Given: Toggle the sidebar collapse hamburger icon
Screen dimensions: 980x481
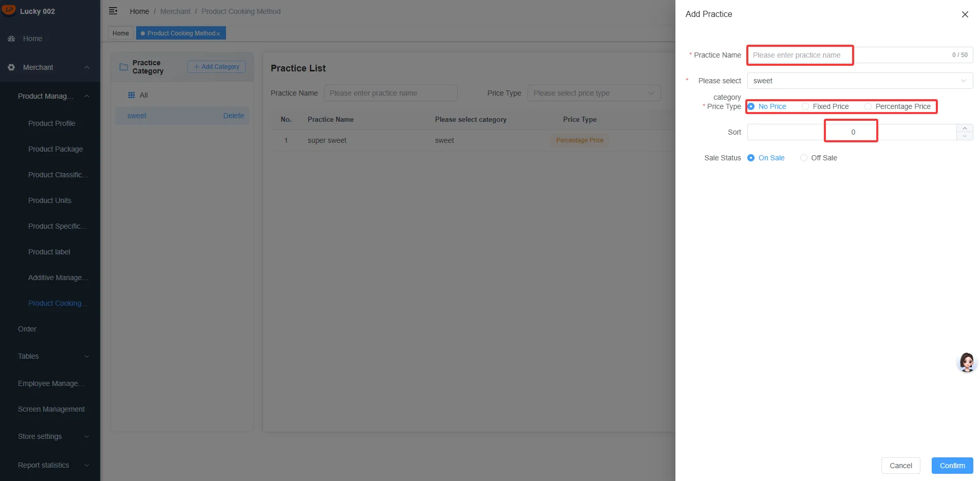Looking at the screenshot, I should (113, 11).
